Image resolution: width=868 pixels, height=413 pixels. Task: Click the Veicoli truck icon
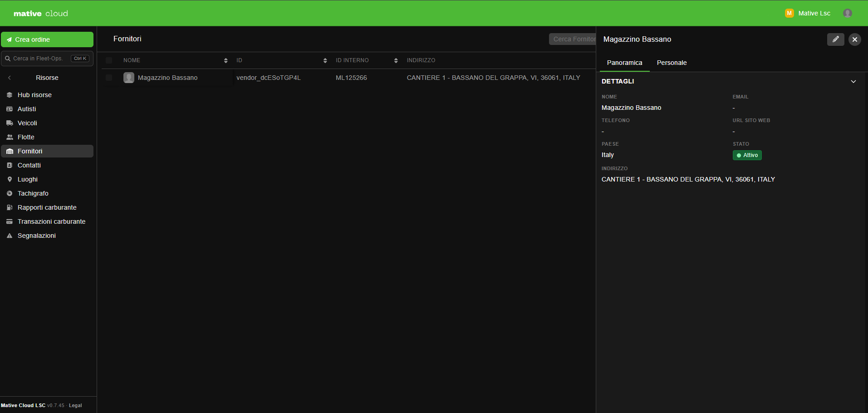click(x=10, y=123)
